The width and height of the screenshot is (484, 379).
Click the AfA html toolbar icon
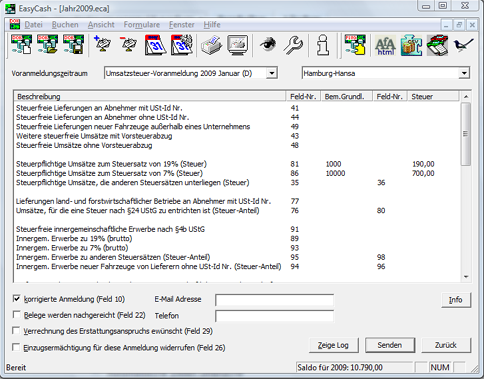(385, 45)
